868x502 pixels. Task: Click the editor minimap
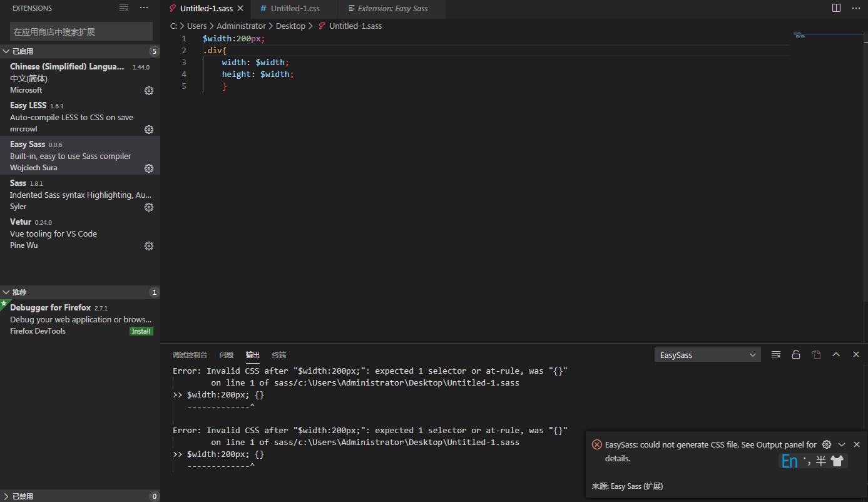(x=800, y=35)
